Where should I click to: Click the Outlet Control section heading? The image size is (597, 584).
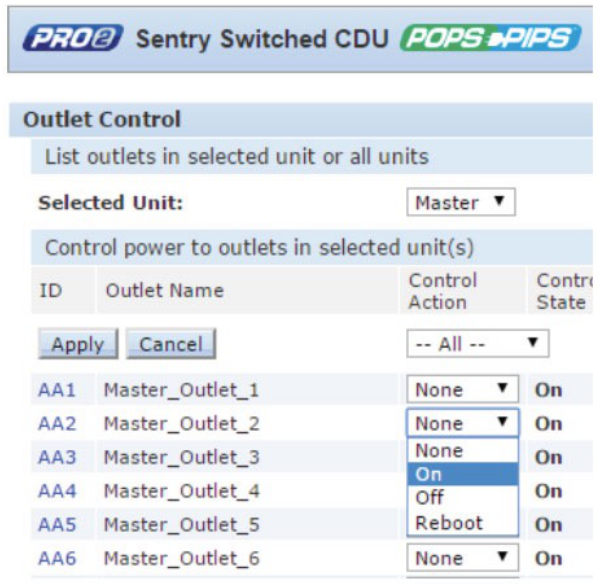(102, 119)
